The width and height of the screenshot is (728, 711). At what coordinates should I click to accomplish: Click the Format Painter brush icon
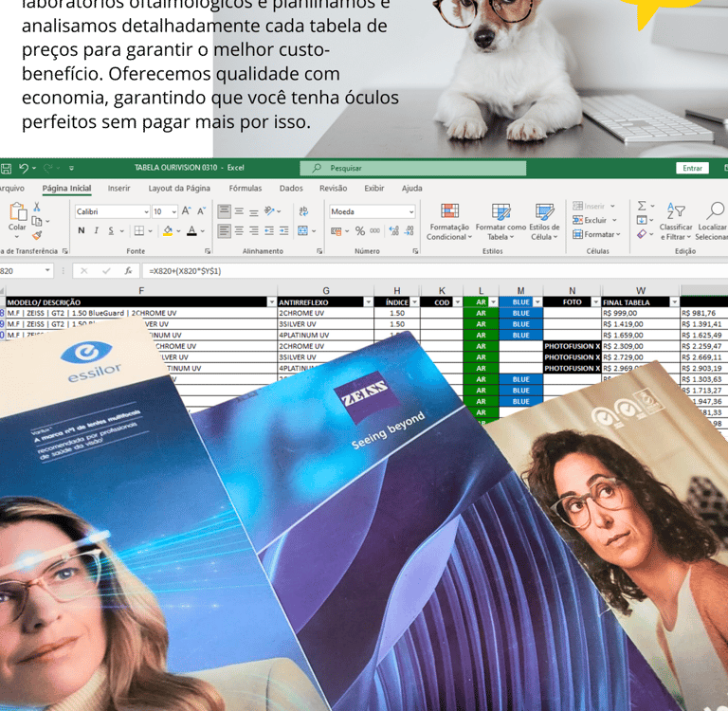[37, 235]
